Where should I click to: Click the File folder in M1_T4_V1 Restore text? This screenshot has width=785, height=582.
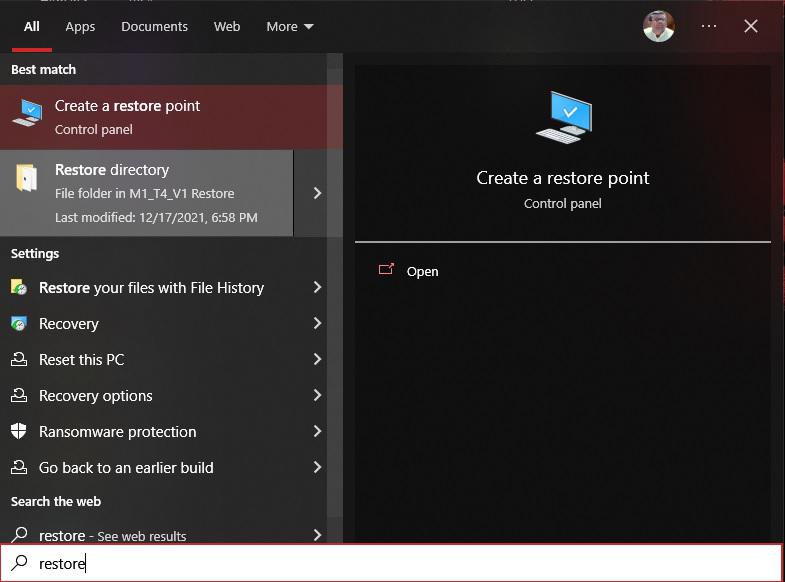click(x=145, y=193)
